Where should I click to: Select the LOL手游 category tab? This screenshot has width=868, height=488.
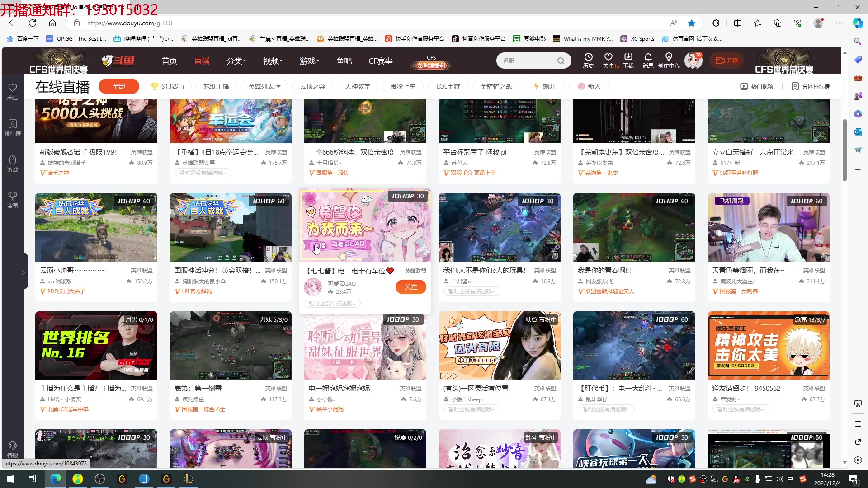coord(448,86)
